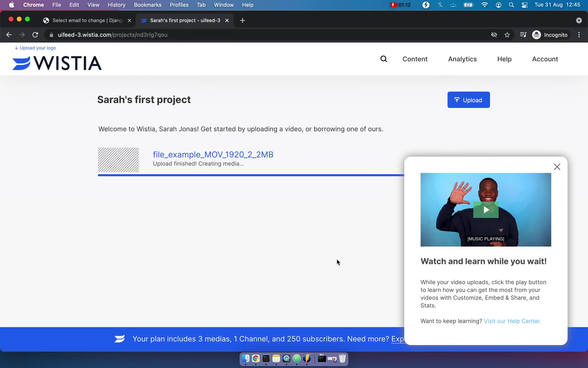Close the Select email to change tab
The image size is (588, 368).
coord(130,20)
